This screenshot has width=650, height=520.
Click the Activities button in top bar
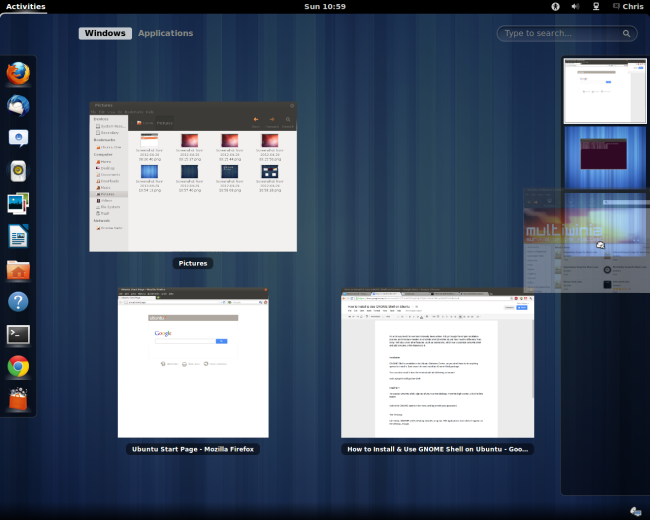[x=26, y=6]
